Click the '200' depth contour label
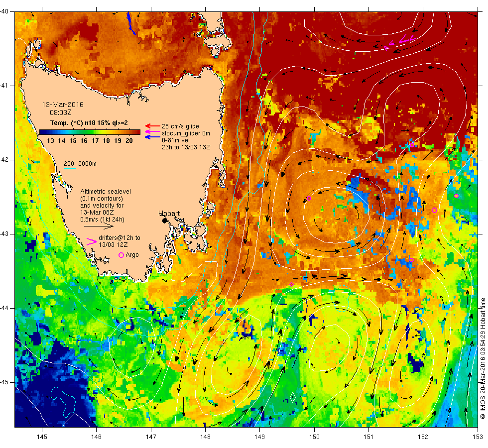Image resolution: width=488 pixels, height=448 pixels. 69,164
